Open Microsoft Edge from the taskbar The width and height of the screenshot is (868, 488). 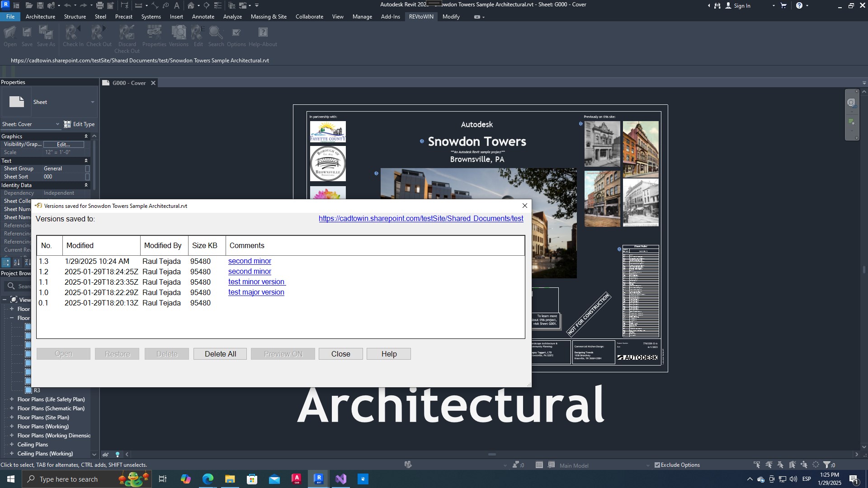(208, 479)
